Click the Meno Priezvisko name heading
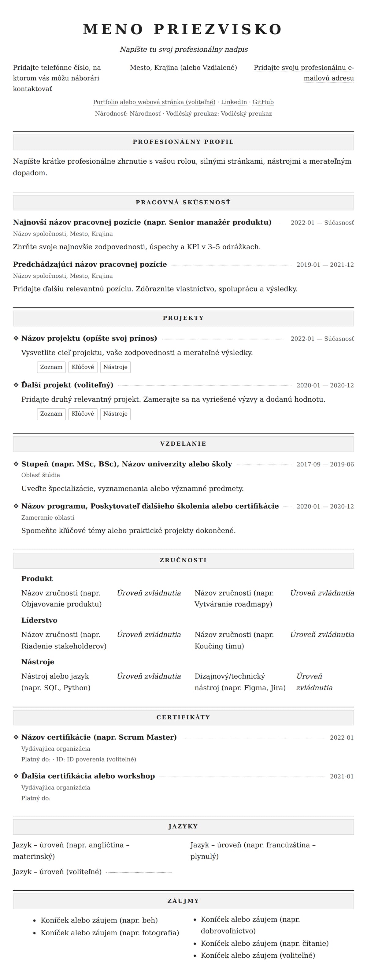Screen dimensions: 367x980 183,30
